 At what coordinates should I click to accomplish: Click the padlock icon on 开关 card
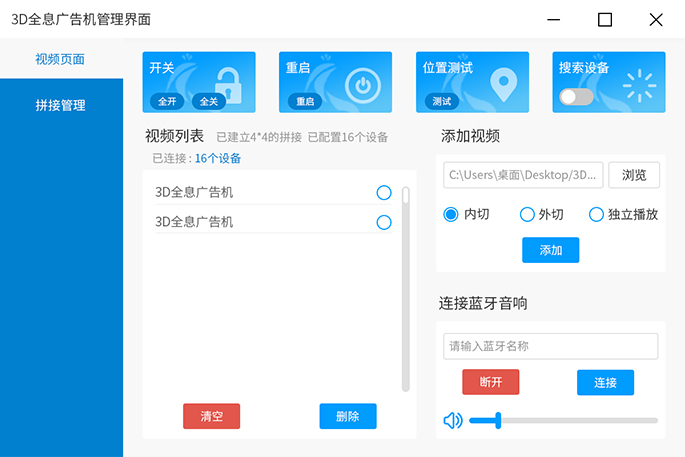tap(228, 85)
